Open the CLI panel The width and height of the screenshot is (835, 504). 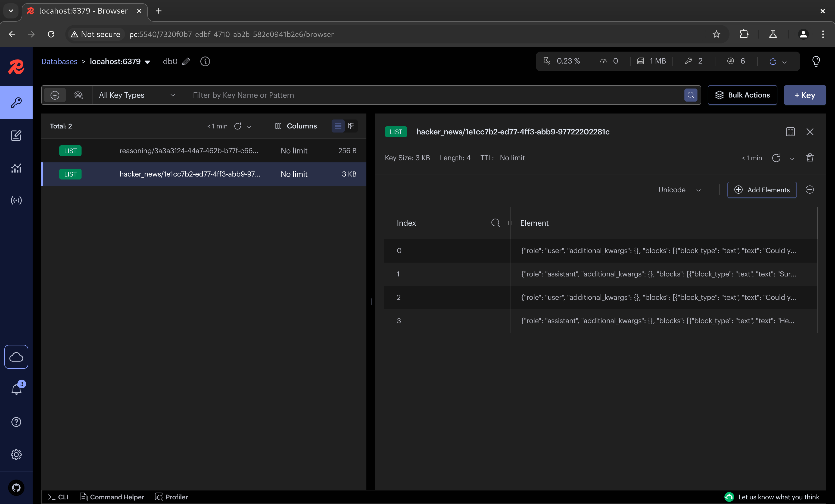58,497
